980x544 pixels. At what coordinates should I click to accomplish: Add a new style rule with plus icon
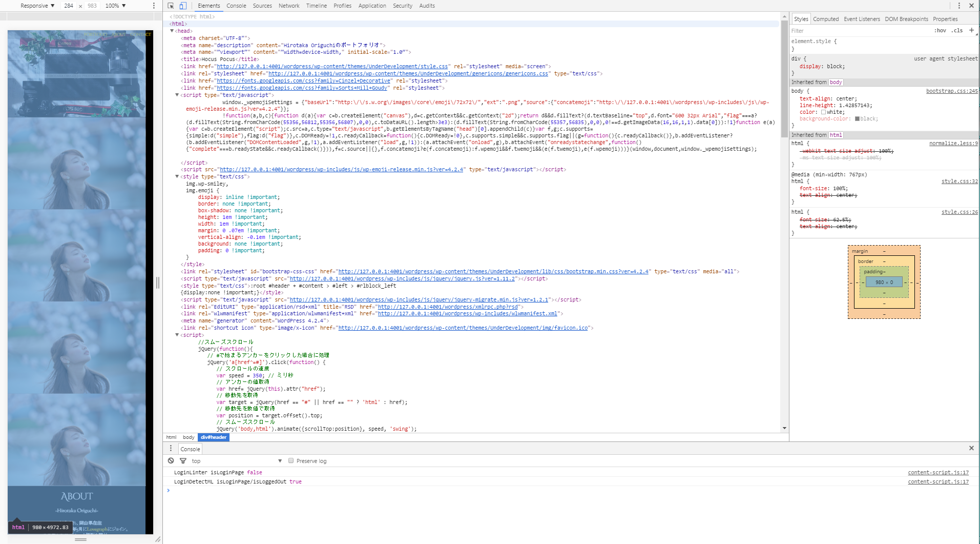pyautogui.click(x=971, y=30)
